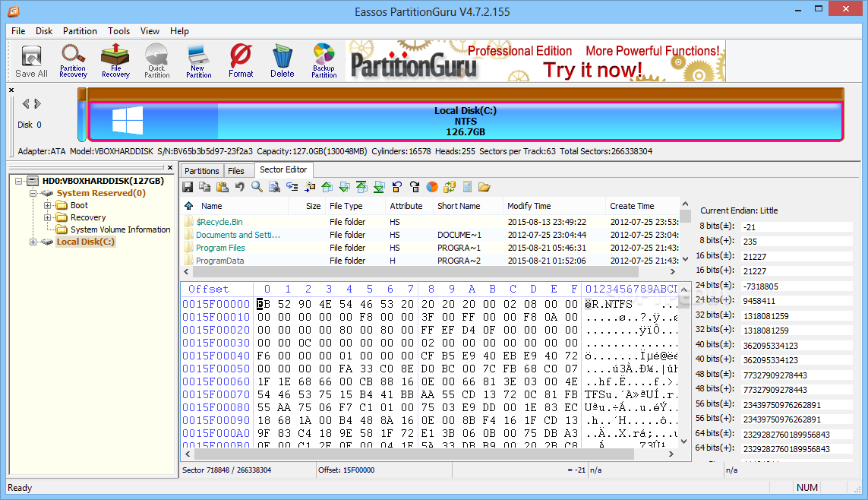Launch Partition Recovery tool
This screenshot has height=500, width=868.
tap(73, 62)
